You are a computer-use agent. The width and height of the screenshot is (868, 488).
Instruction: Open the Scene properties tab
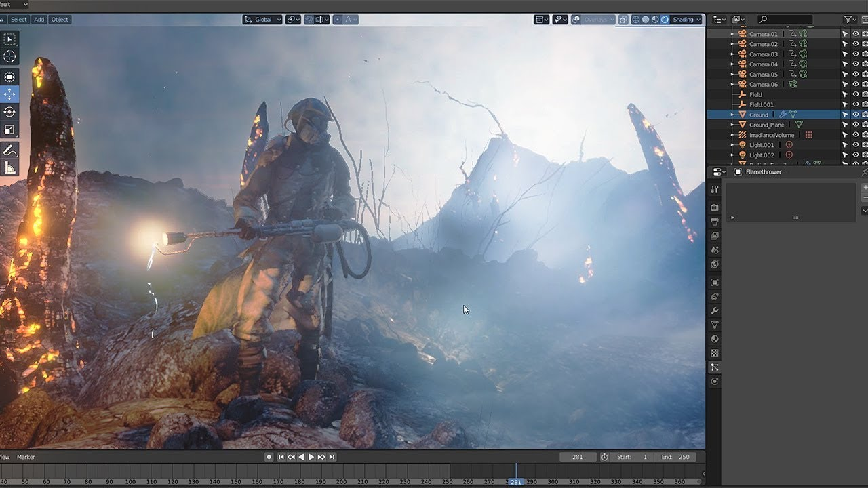click(x=715, y=250)
